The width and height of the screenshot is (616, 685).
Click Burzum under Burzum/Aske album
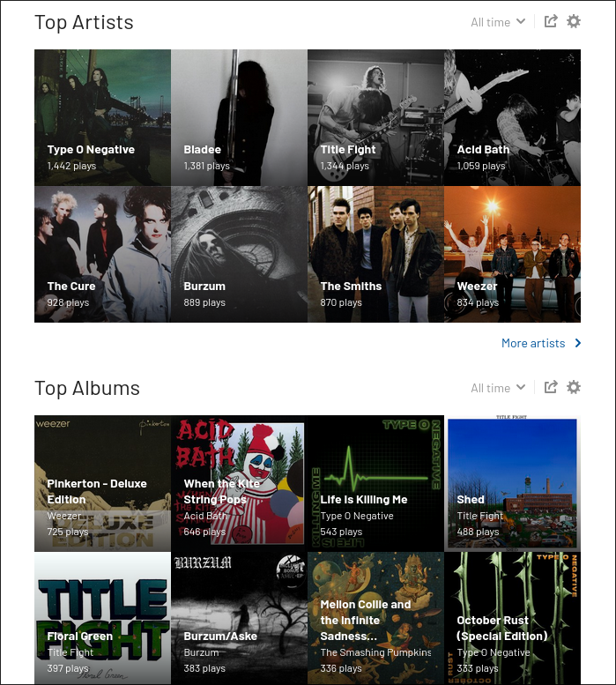point(201,652)
